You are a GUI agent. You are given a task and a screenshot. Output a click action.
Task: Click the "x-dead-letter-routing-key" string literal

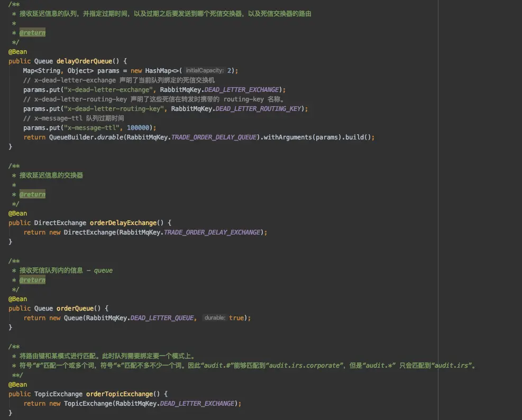114,109
